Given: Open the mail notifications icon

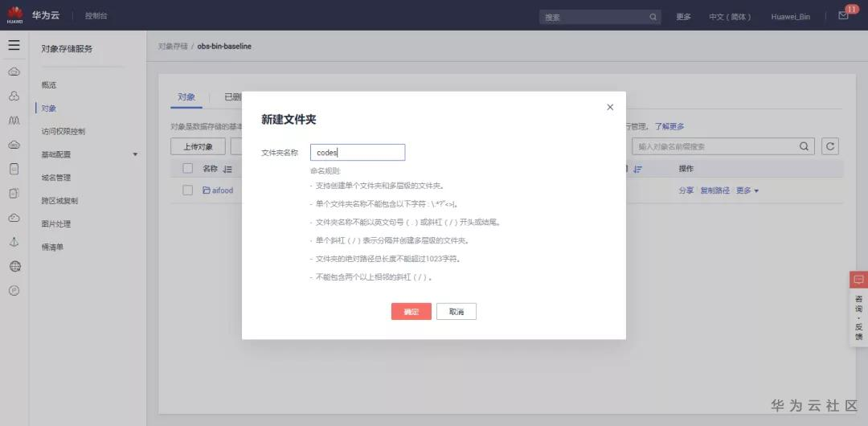Looking at the screenshot, I should click(844, 15).
